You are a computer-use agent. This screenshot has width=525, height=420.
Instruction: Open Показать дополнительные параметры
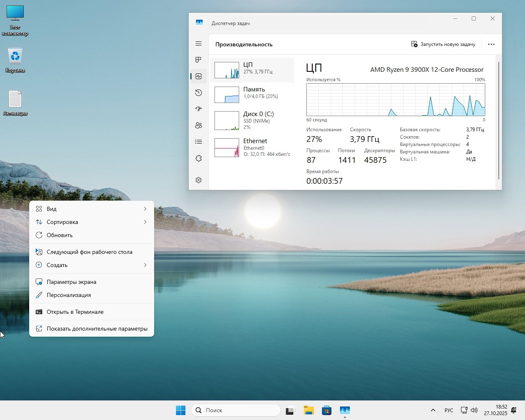91,328
